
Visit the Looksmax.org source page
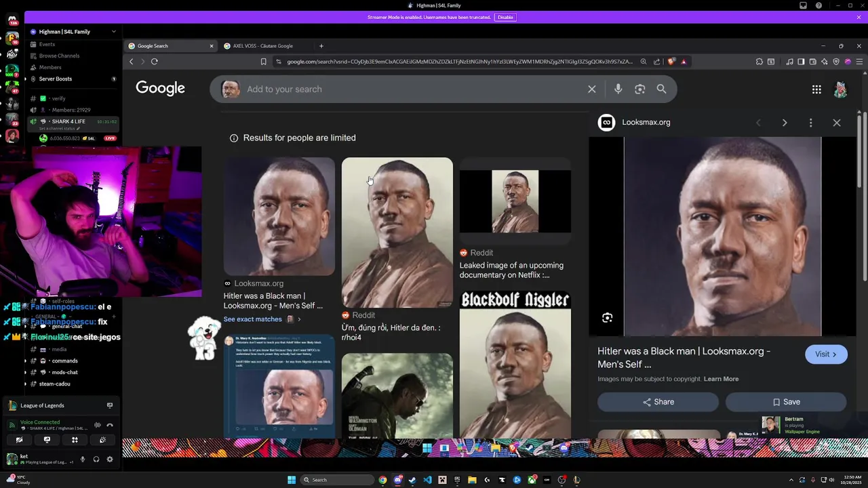(x=826, y=354)
